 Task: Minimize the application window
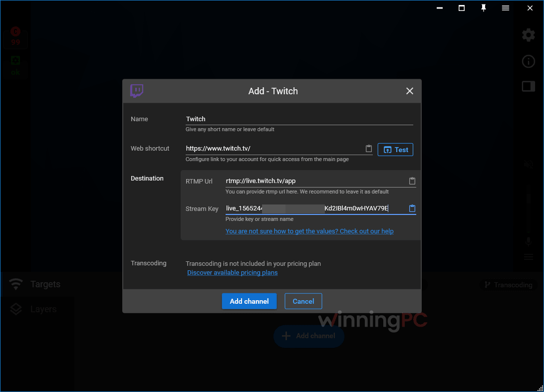tap(440, 8)
